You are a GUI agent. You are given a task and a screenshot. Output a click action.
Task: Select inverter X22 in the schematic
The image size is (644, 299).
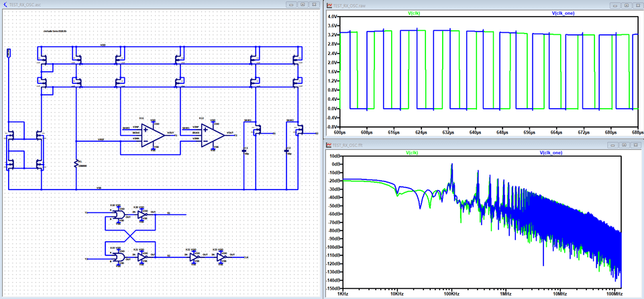point(195,257)
